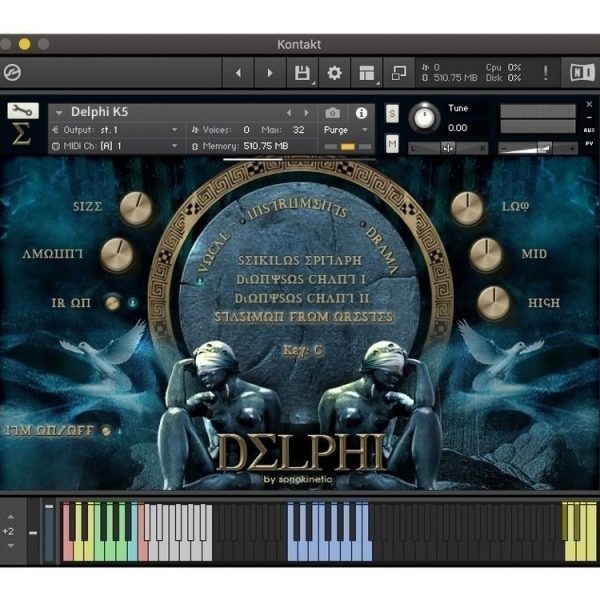Click the blue light beside Vocal tab
Image resolution: width=600 pixels, height=600 pixels.
[x=200, y=280]
